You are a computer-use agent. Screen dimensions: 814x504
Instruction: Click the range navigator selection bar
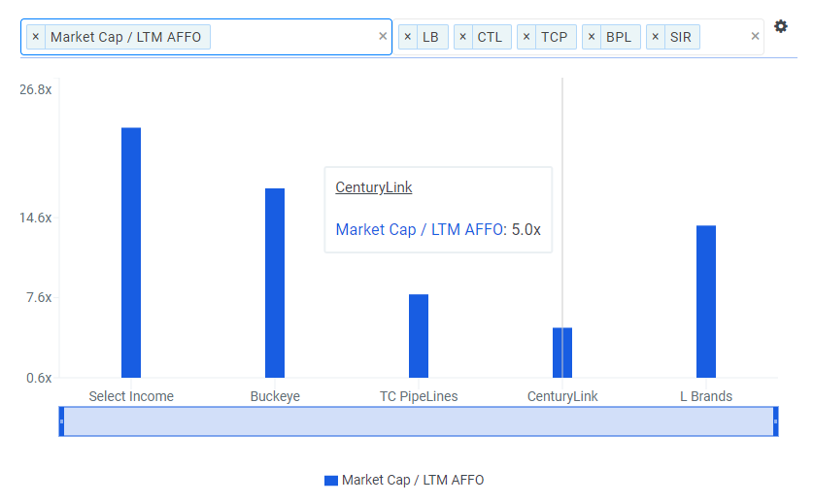click(419, 421)
